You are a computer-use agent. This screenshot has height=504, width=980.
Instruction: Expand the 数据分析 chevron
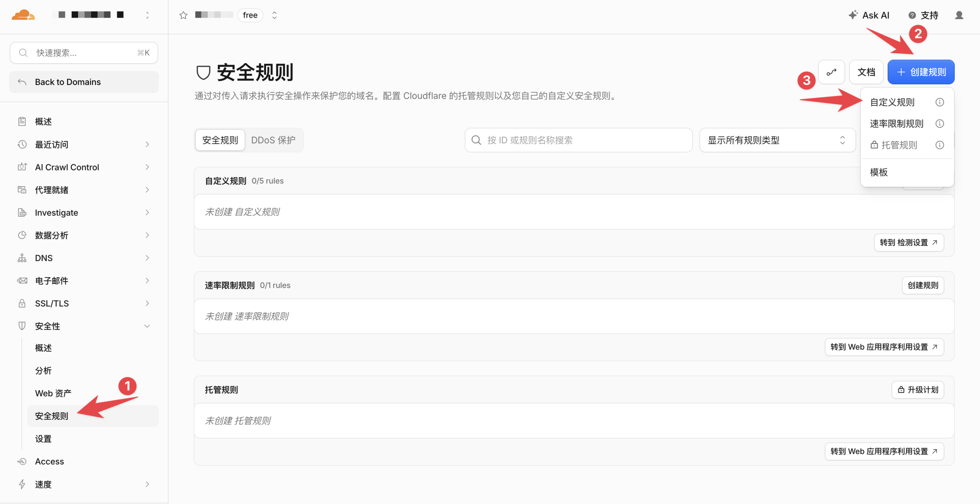click(x=147, y=235)
